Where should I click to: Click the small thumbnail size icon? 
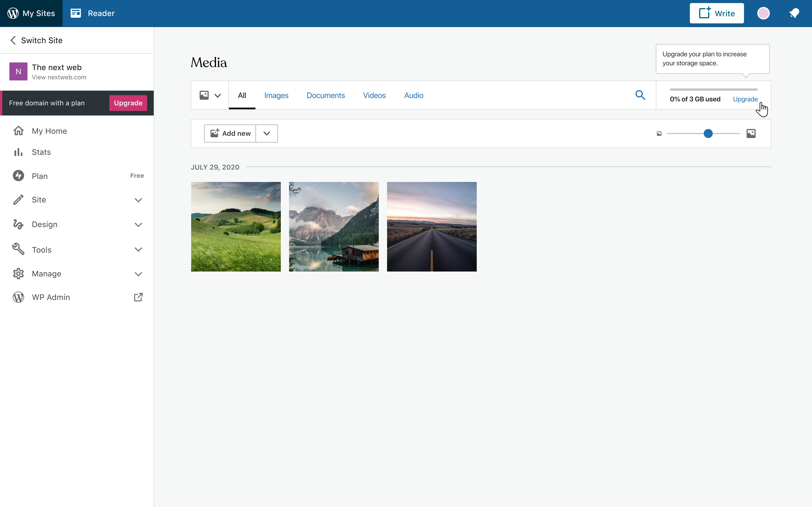tap(659, 134)
